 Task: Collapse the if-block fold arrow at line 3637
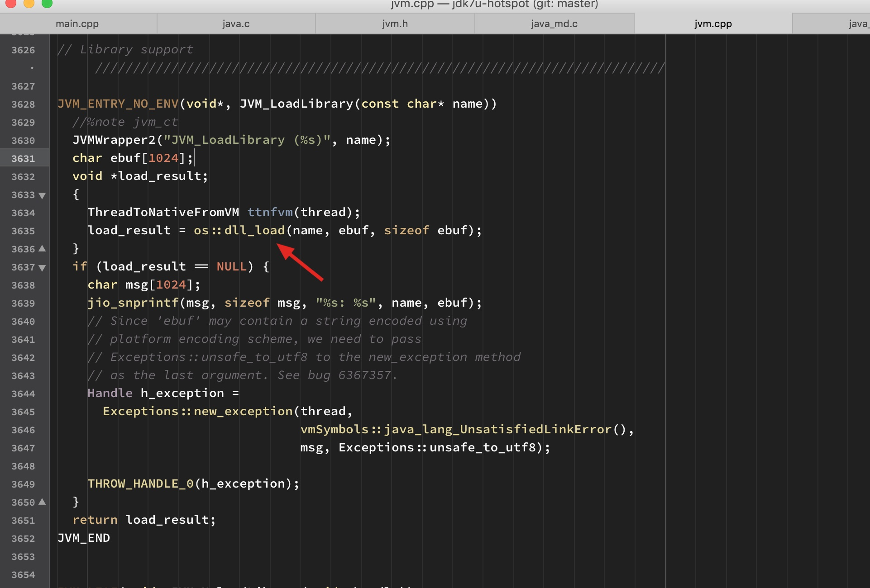pos(42,268)
